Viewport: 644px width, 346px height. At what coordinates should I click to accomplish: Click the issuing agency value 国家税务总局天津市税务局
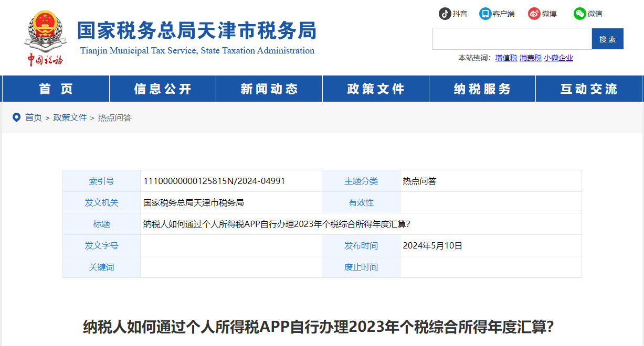(194, 202)
